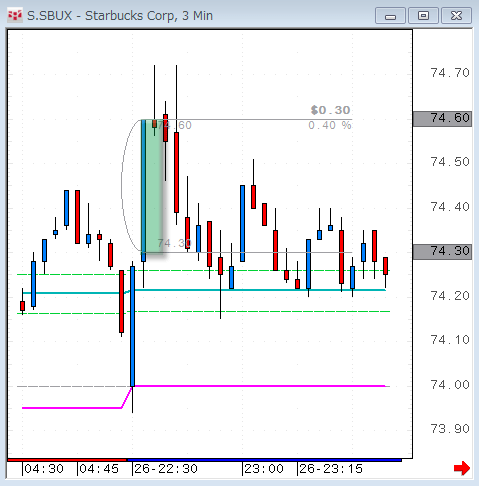Close the SBUX chart window

coord(456,16)
